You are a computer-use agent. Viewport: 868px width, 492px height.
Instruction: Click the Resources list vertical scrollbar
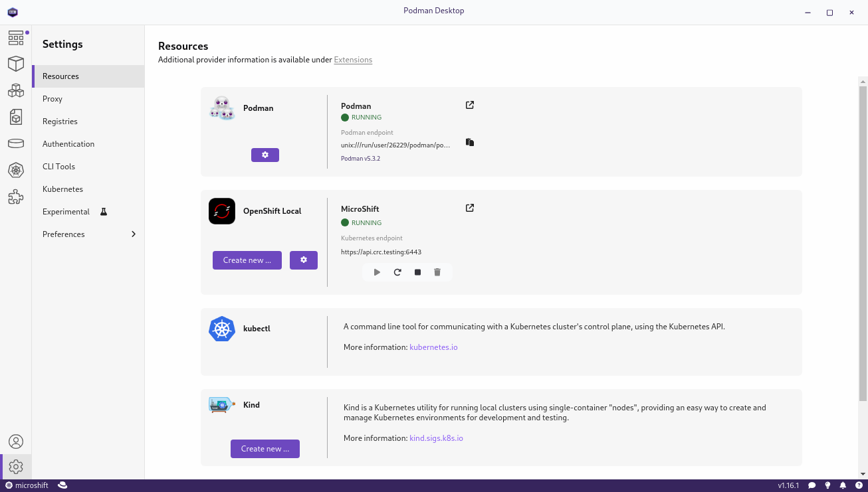click(863, 243)
